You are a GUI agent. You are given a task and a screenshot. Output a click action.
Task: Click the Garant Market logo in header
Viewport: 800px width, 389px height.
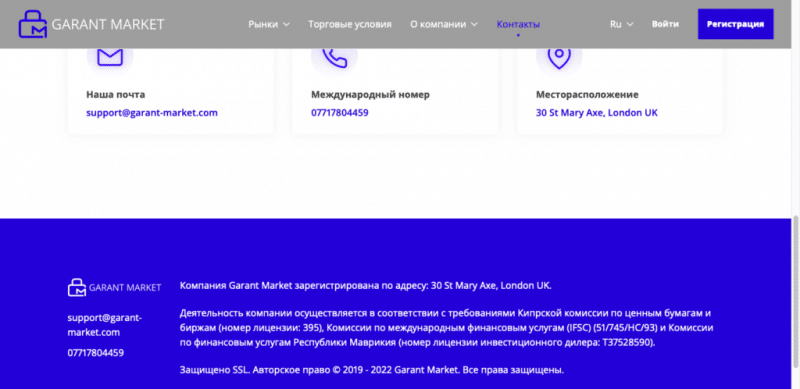click(91, 24)
